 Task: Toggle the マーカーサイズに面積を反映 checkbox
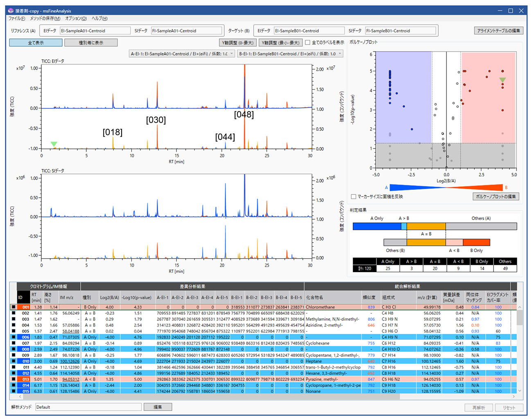[354, 197]
